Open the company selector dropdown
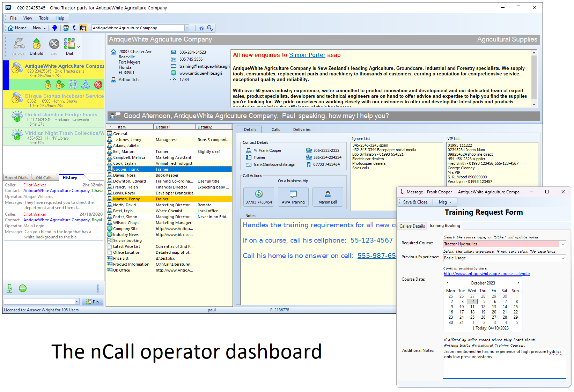574x392 pixels. tap(187, 28)
